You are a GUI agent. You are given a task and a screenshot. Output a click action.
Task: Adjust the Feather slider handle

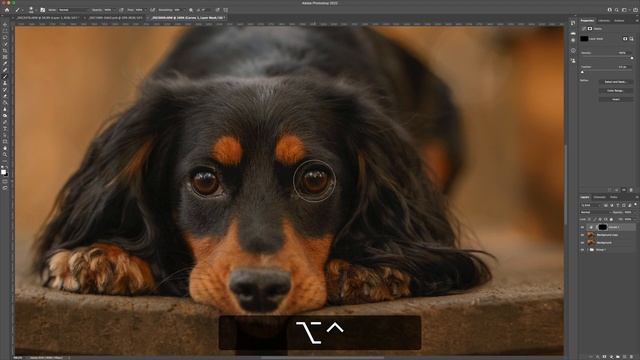click(x=582, y=72)
